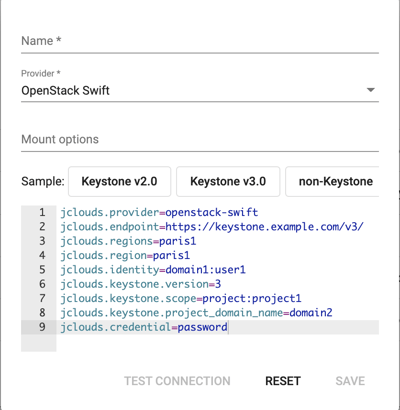Load the Keystone v3.0 sample

228,181
